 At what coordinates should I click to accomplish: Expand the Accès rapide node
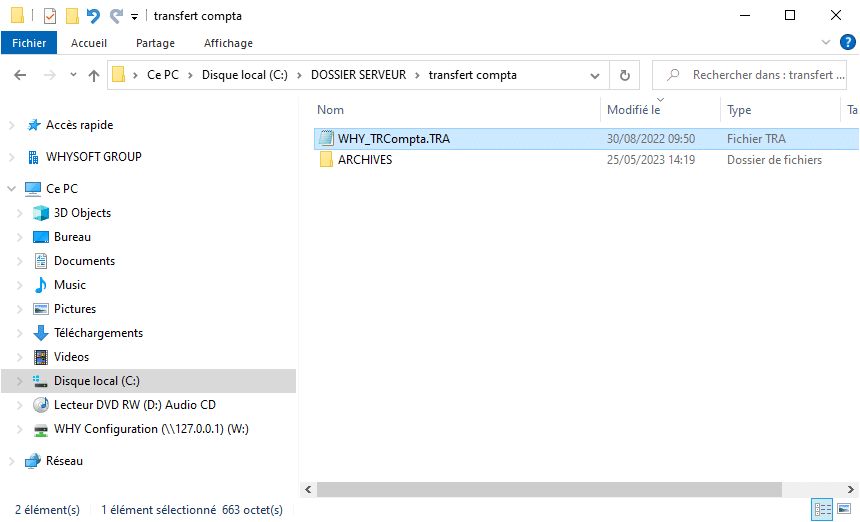(x=12, y=126)
